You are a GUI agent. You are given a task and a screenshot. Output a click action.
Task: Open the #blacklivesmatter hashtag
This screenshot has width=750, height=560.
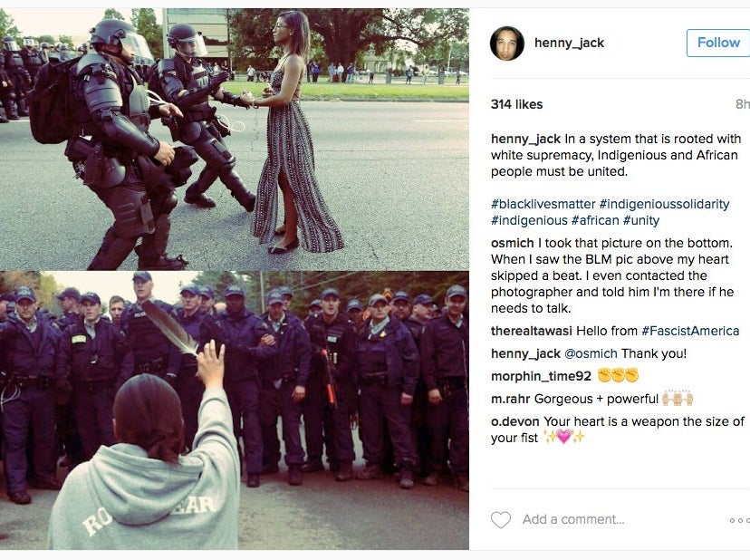[x=543, y=204]
